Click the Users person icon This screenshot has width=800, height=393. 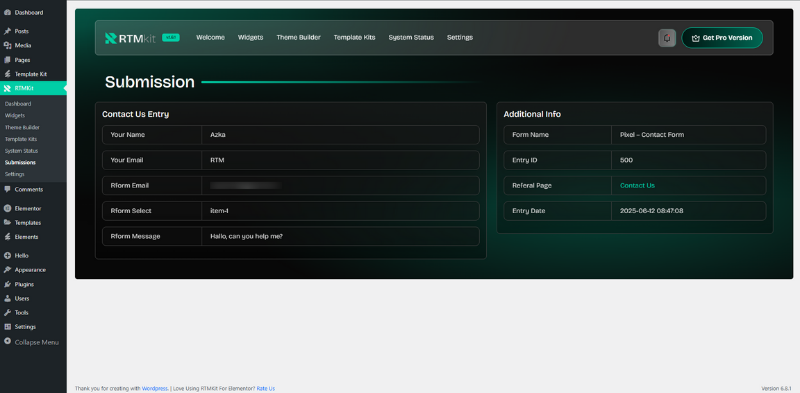(7, 299)
